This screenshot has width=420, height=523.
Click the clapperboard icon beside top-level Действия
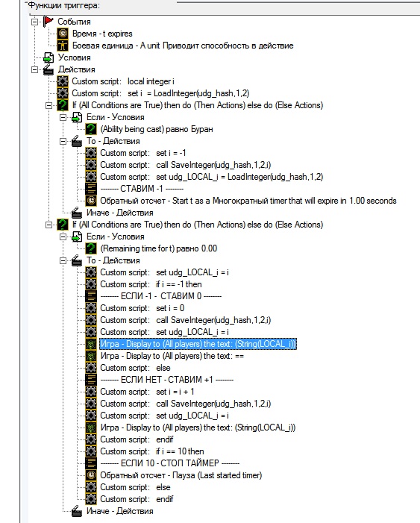tap(48, 69)
